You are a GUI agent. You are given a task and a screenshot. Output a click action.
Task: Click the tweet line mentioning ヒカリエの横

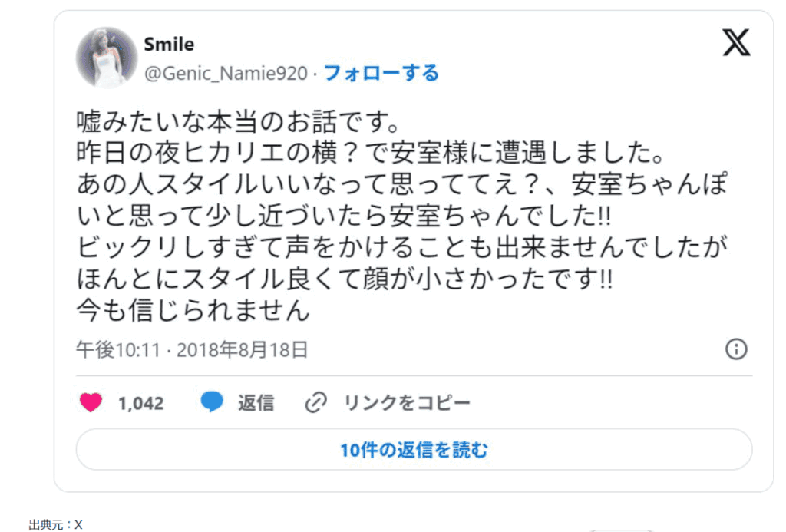pos(369,153)
